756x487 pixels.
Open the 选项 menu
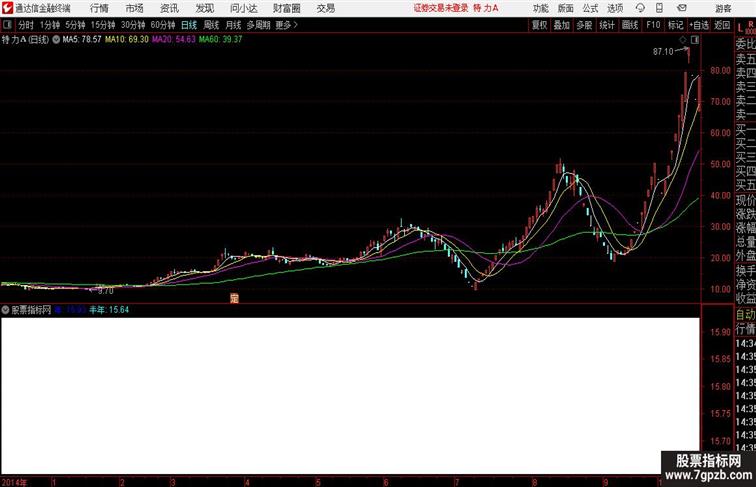click(615, 8)
